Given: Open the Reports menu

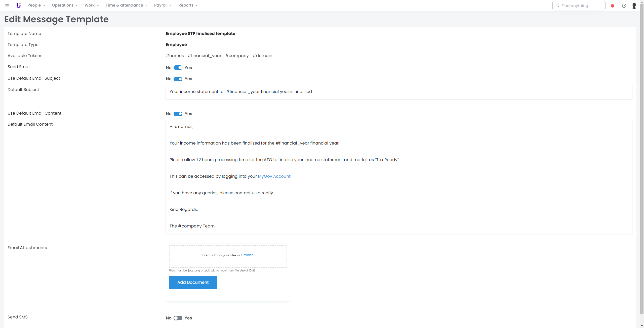Looking at the screenshot, I should [x=188, y=5].
